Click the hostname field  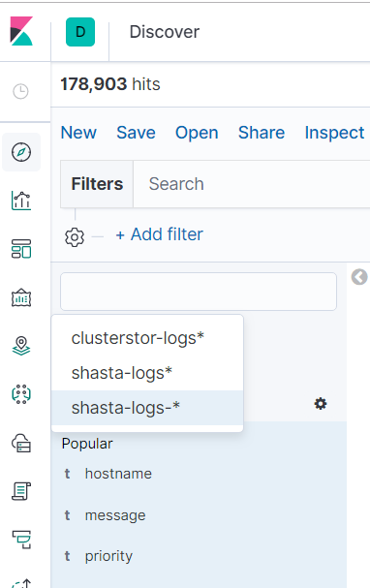point(118,474)
